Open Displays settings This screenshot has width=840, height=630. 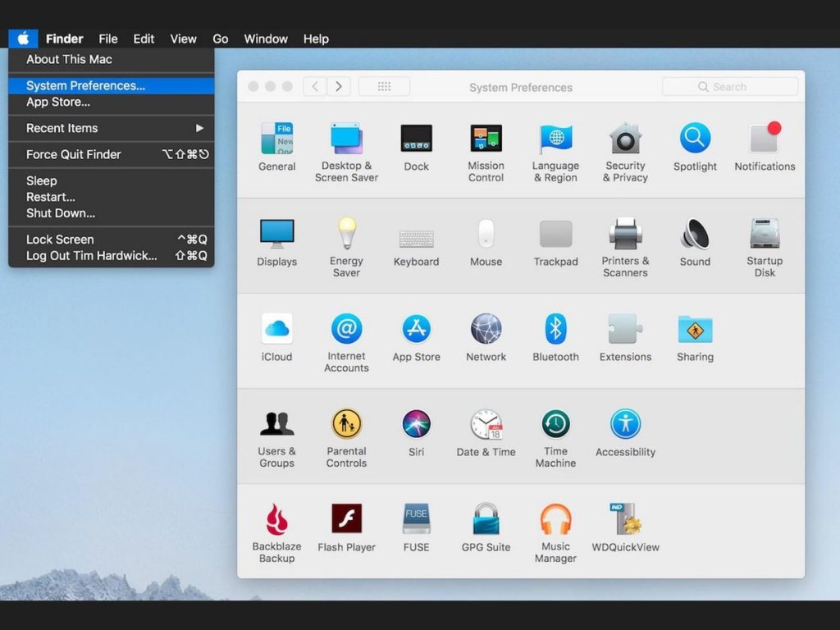point(277,234)
